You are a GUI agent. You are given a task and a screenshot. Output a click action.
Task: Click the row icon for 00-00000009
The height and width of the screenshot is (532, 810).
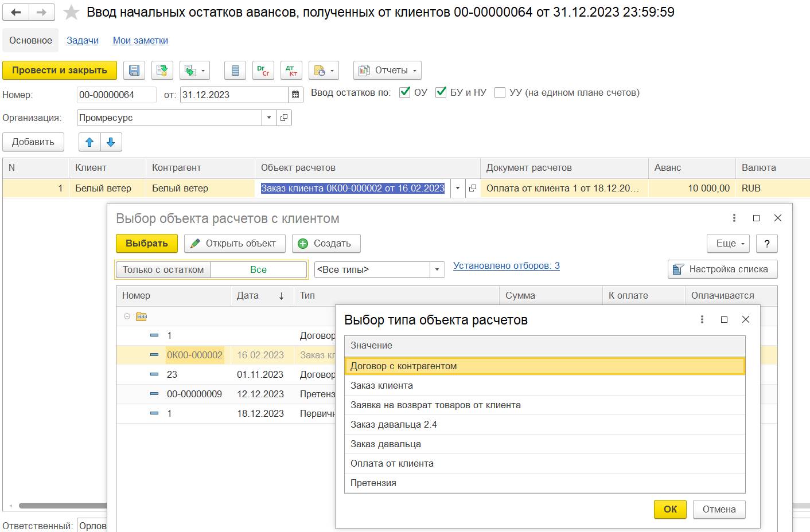pos(154,394)
